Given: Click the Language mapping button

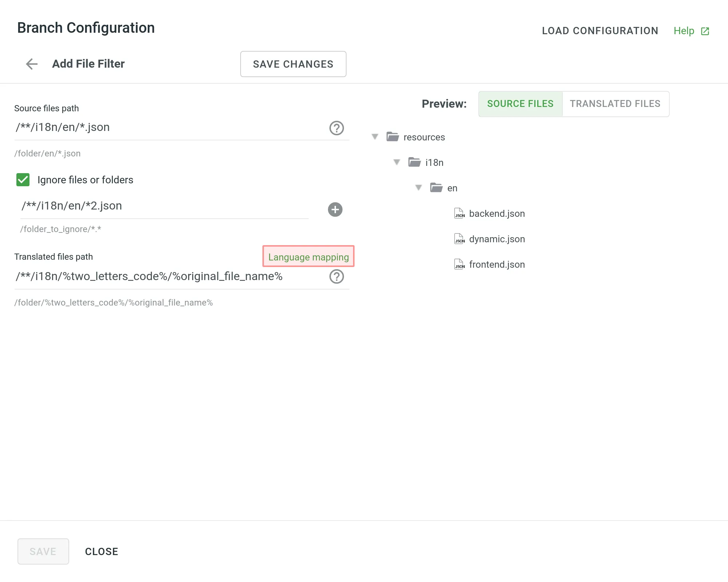Looking at the screenshot, I should coord(309,256).
